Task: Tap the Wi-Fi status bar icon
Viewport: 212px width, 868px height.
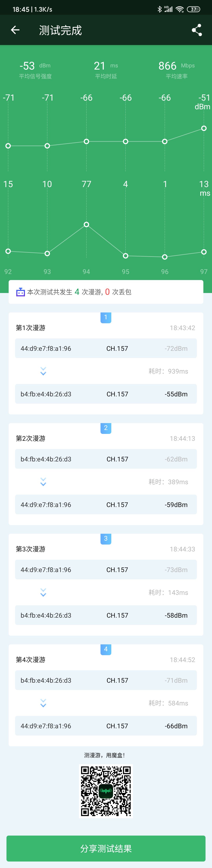Action: (180, 9)
